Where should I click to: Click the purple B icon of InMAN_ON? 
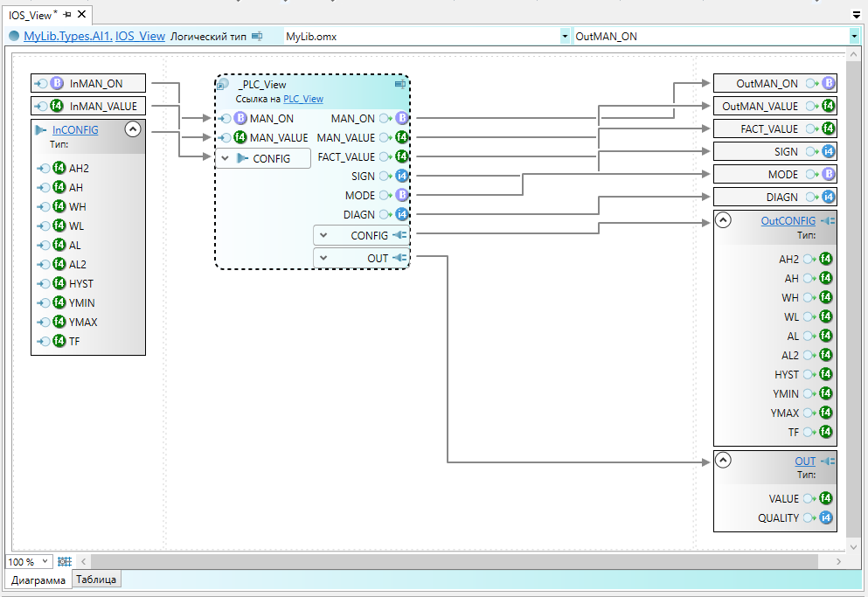(x=58, y=84)
